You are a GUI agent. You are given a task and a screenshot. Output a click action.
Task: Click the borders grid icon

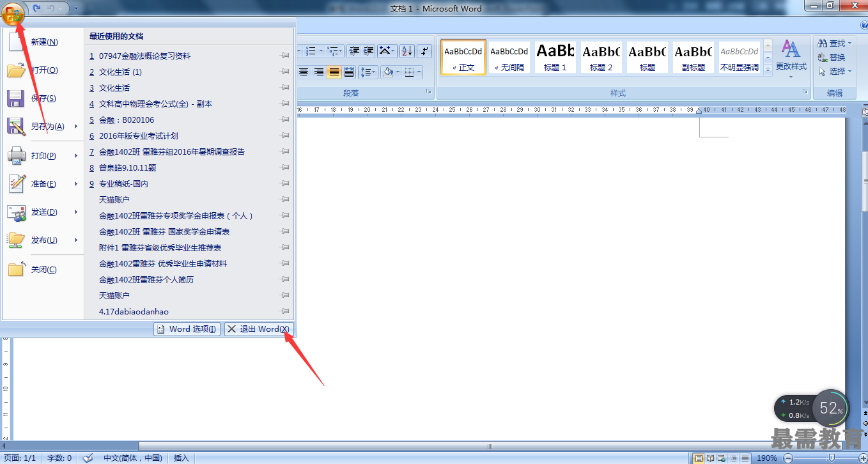click(410, 72)
